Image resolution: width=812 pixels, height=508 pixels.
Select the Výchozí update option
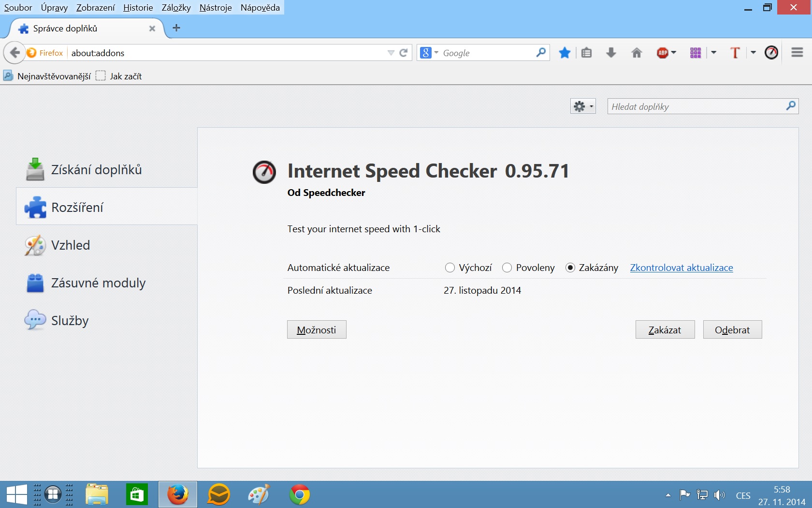click(450, 268)
